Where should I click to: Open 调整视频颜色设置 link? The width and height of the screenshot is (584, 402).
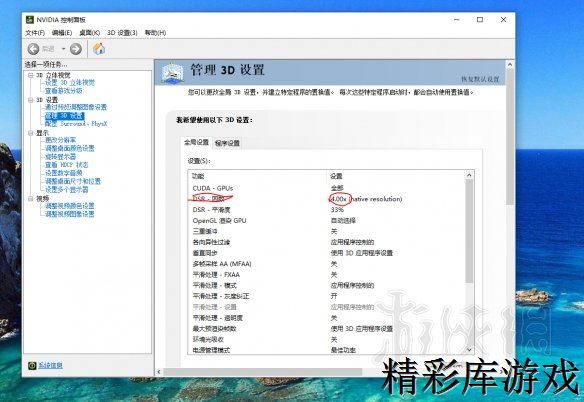[x=70, y=206]
